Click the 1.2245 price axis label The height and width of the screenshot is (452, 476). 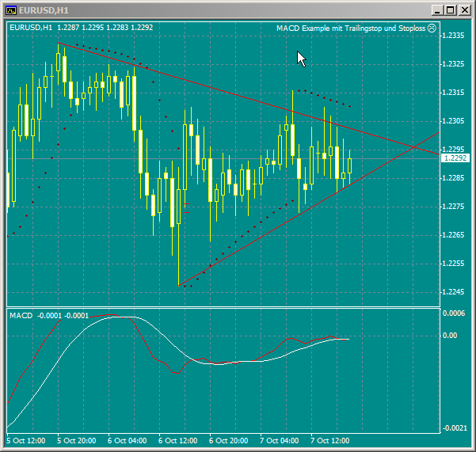454,292
